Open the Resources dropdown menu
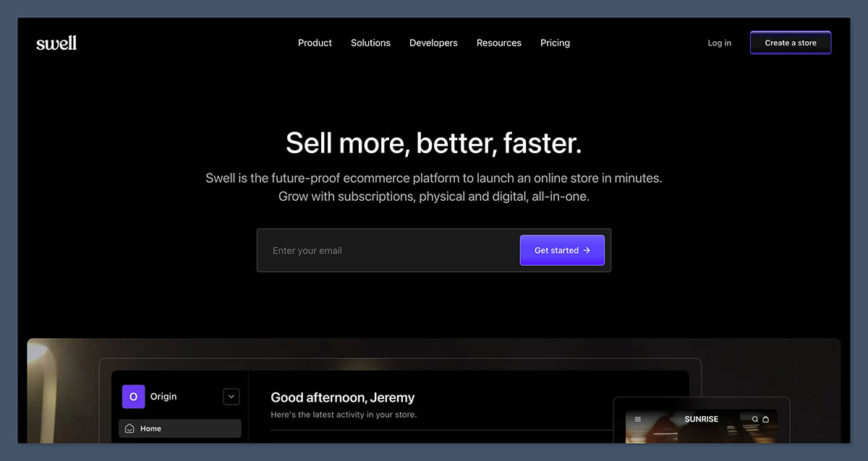This screenshot has height=461, width=868. (499, 43)
